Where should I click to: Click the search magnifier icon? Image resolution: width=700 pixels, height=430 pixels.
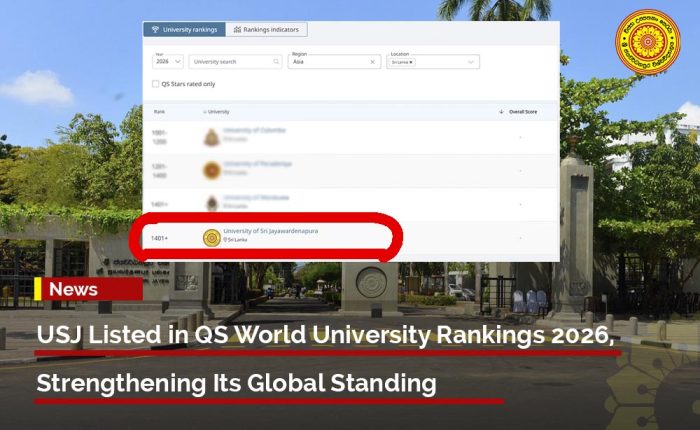pos(277,61)
